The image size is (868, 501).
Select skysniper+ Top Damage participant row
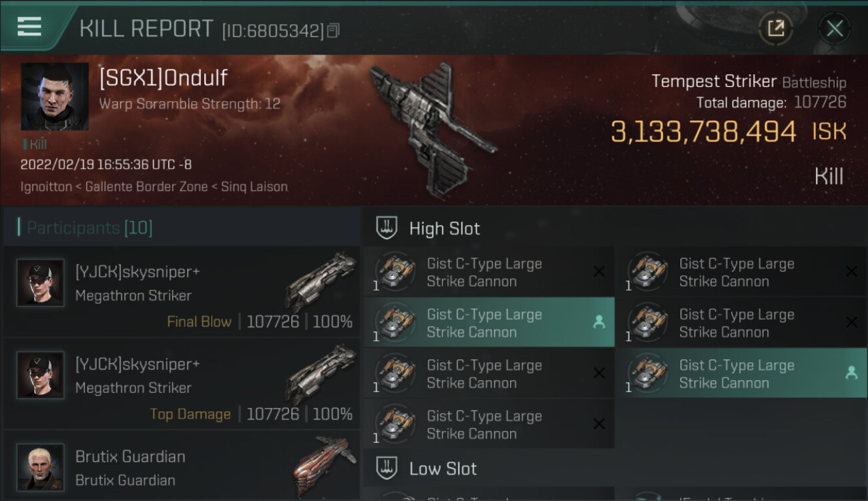pyautogui.click(x=182, y=384)
